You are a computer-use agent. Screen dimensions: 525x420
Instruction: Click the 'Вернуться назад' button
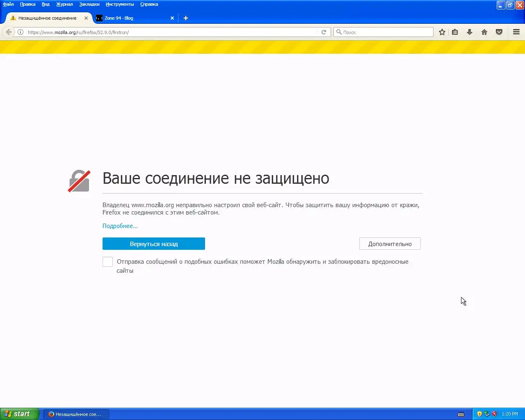coord(154,244)
